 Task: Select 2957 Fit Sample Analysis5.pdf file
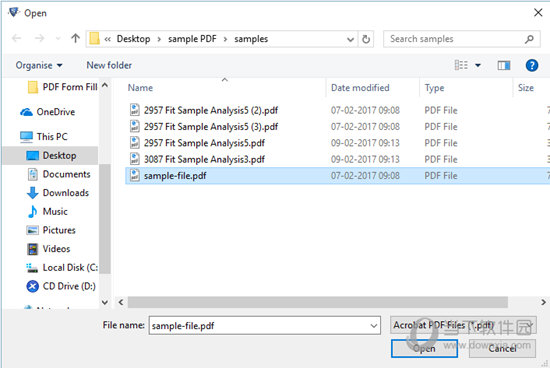204,143
